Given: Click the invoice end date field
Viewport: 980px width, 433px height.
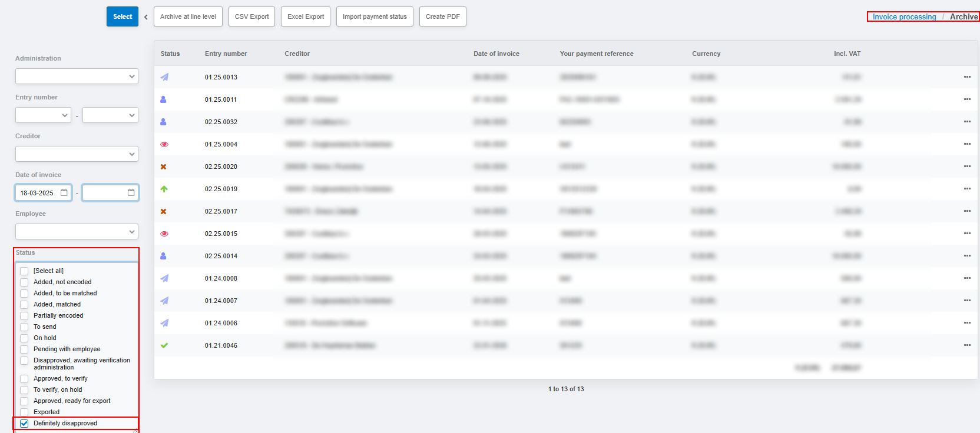Looking at the screenshot, I should pos(105,193).
